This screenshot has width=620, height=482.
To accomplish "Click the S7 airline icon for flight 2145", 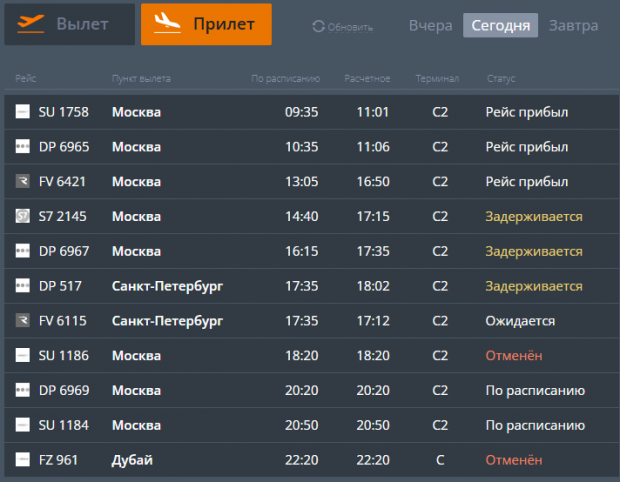I will pyautogui.click(x=23, y=216).
